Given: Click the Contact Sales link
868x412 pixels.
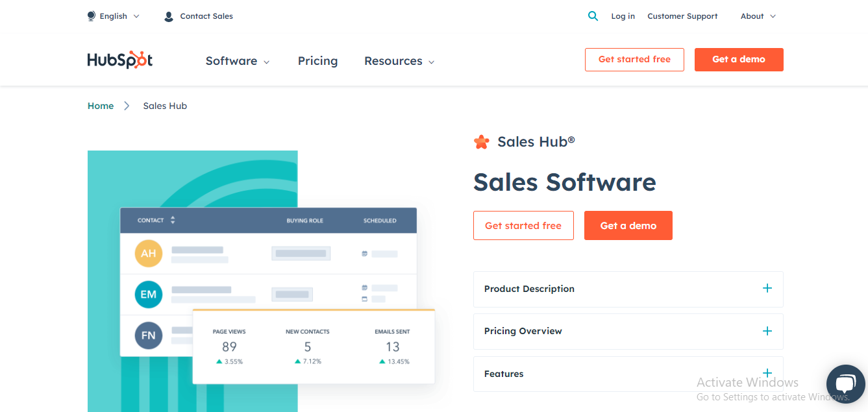Looking at the screenshot, I should coord(206,16).
